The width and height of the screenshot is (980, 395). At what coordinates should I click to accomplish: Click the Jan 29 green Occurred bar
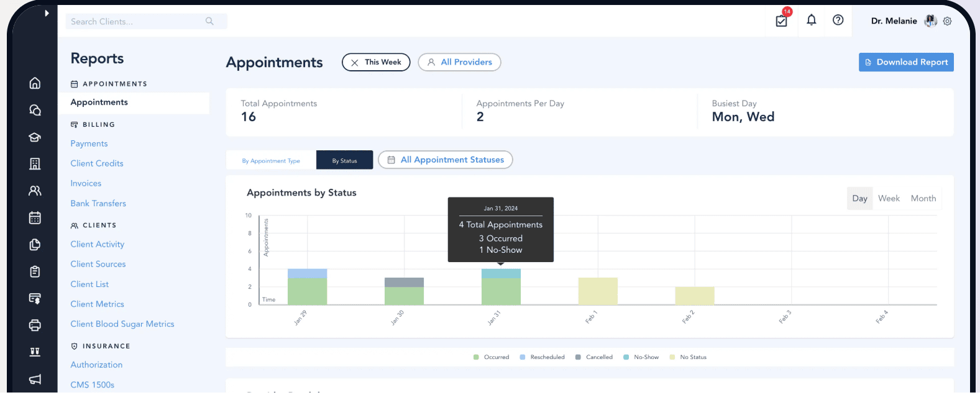(307, 291)
